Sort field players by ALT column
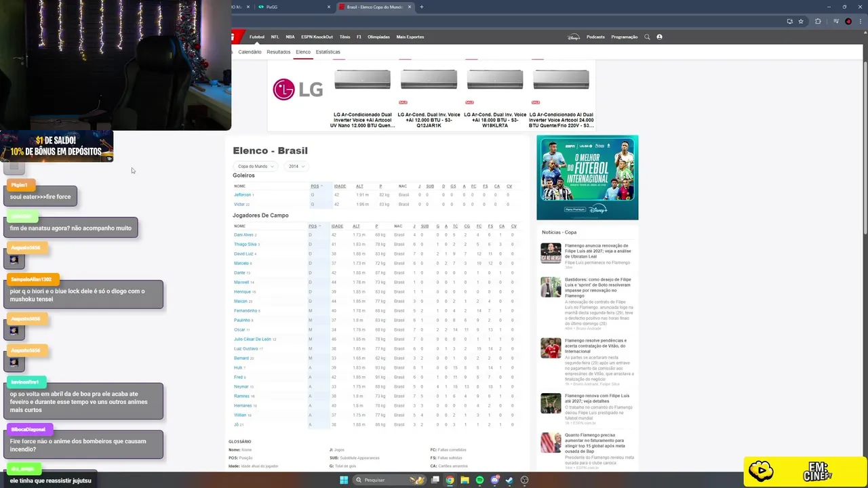The image size is (868, 488). tap(356, 226)
